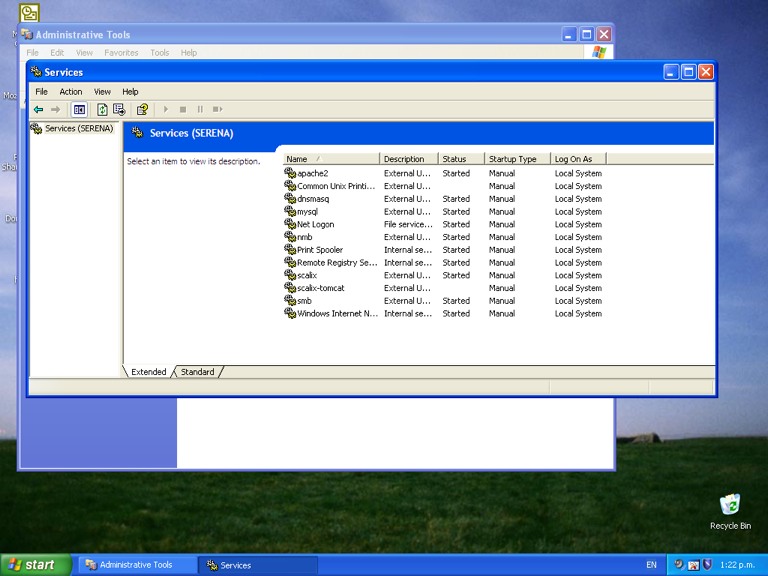The image size is (768, 576).
Task: Open the Favorites menu in Administrative Tools
Action: [x=121, y=52]
